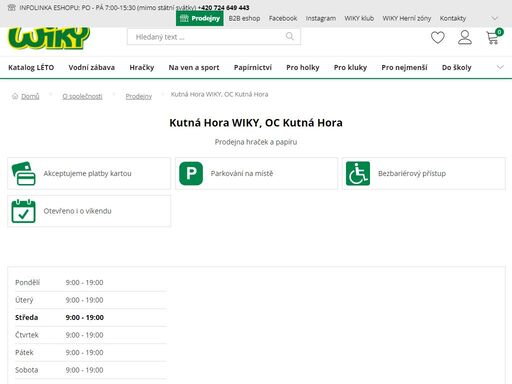Open WIKY Herní zóny link
This screenshot has height=384, width=512.
pos(407,18)
